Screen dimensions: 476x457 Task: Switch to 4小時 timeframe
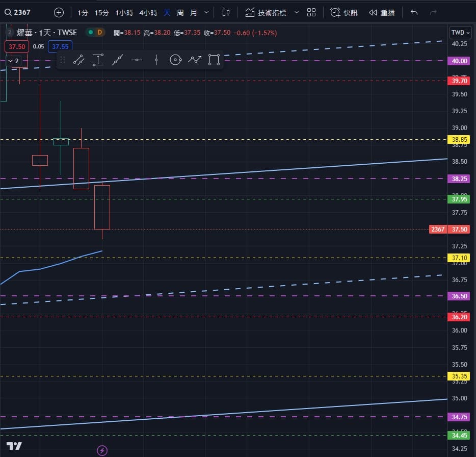pyautogui.click(x=148, y=12)
